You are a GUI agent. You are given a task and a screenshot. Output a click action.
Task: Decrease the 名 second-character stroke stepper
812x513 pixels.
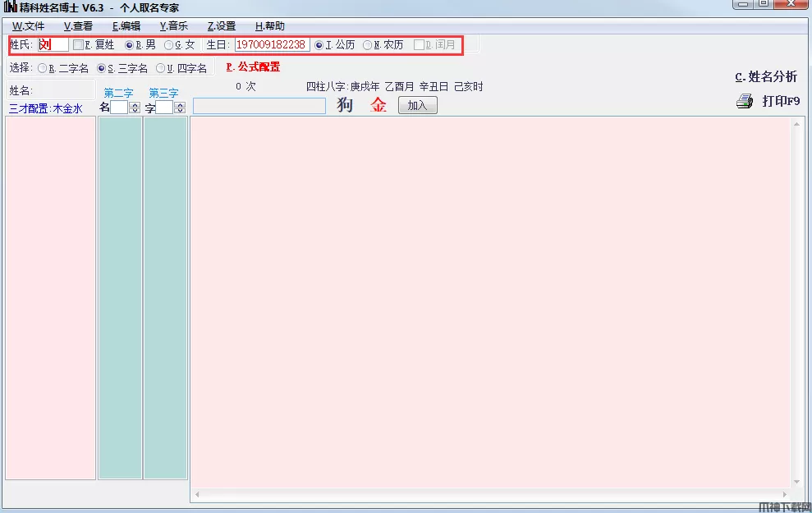point(135,110)
